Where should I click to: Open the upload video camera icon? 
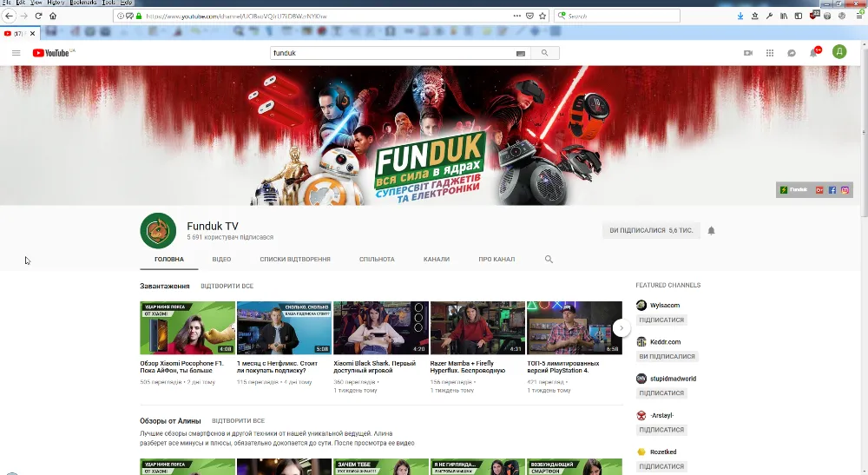point(748,53)
